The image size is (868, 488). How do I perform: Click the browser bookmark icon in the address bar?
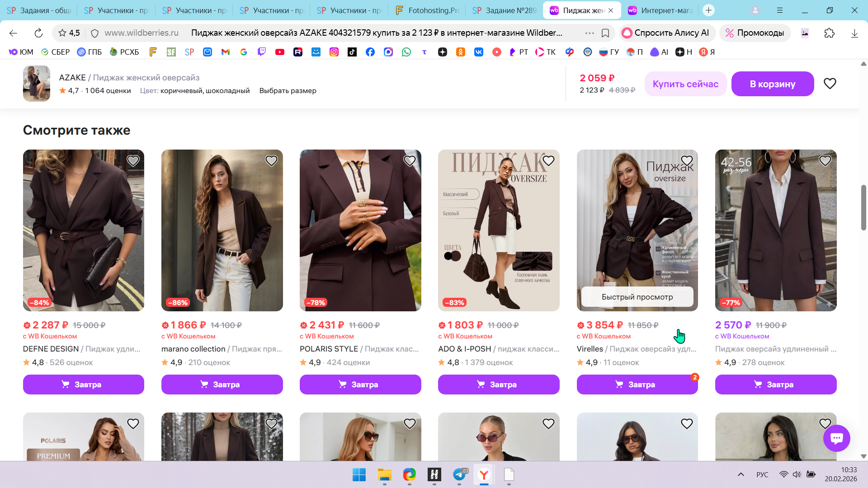point(605,33)
